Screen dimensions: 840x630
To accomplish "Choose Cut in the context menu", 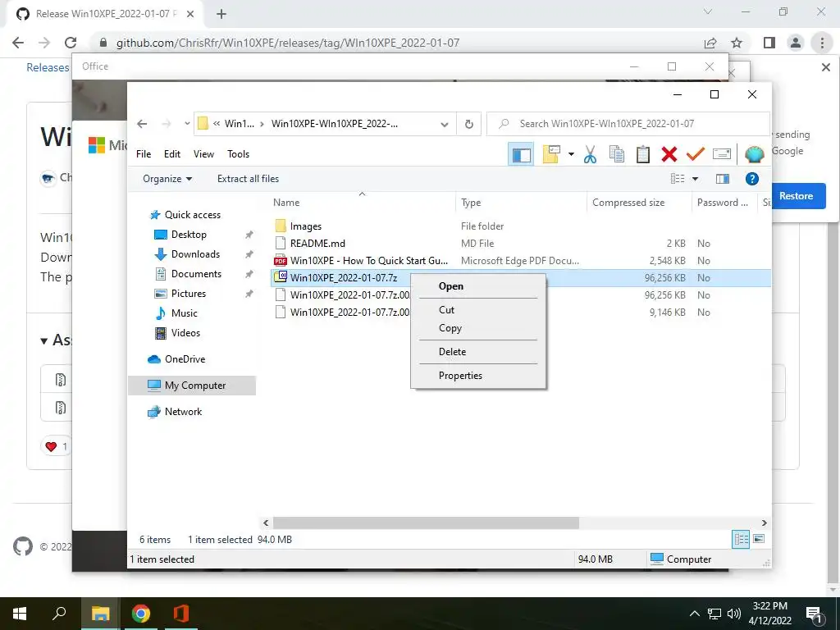I will point(478,309).
